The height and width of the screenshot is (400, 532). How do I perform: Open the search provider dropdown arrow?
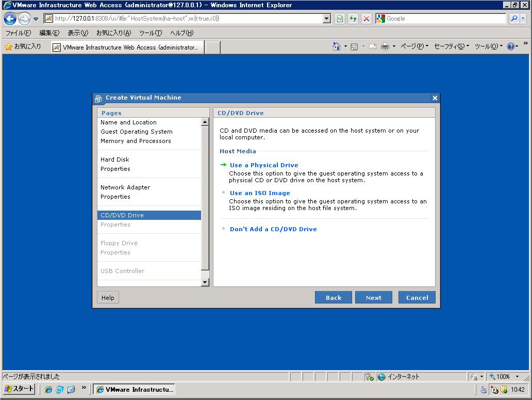[x=523, y=19]
